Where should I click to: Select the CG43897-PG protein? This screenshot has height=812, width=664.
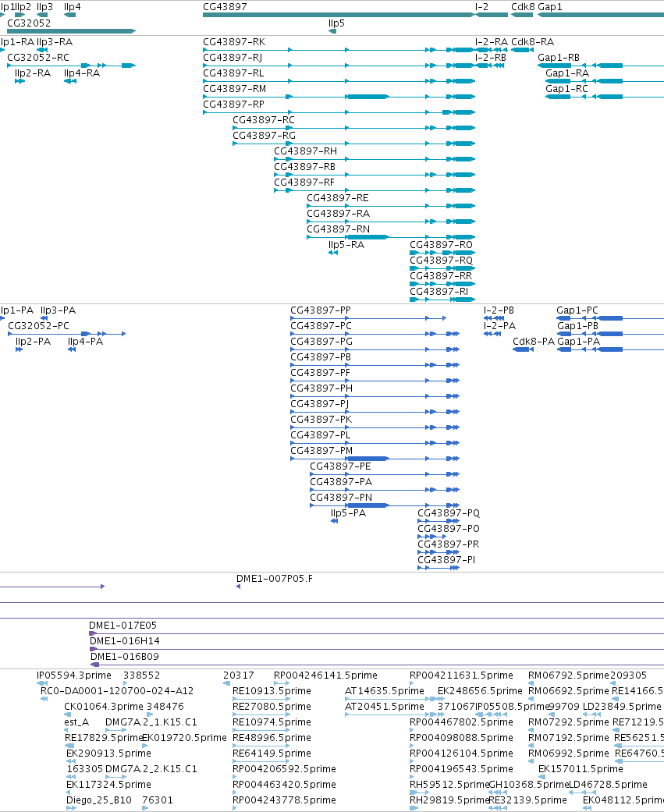click(x=321, y=342)
